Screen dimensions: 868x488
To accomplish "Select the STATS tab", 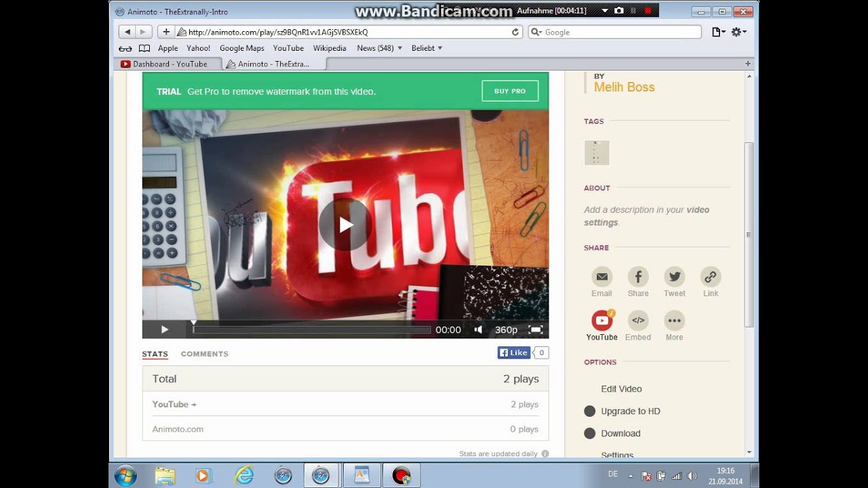I will (155, 354).
